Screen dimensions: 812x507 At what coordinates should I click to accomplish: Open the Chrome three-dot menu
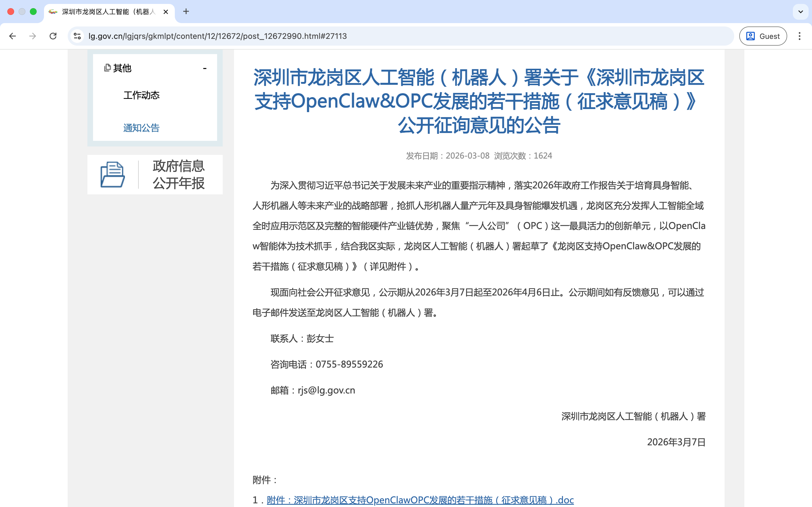click(800, 36)
